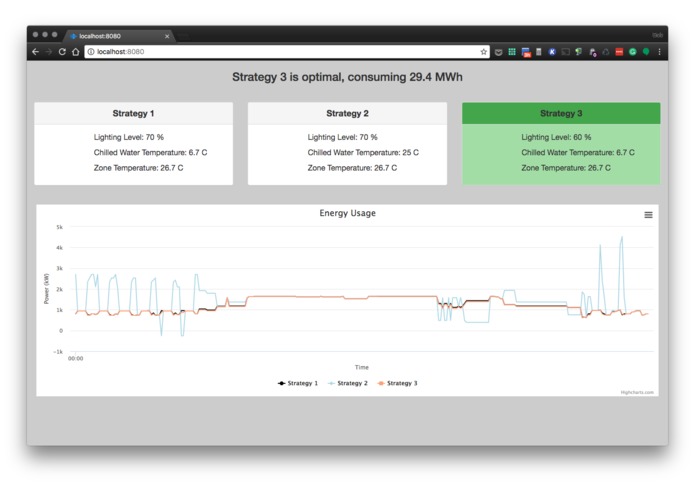Open the chart context hamburger menu
Screen dimensions: 695x494
coord(648,215)
